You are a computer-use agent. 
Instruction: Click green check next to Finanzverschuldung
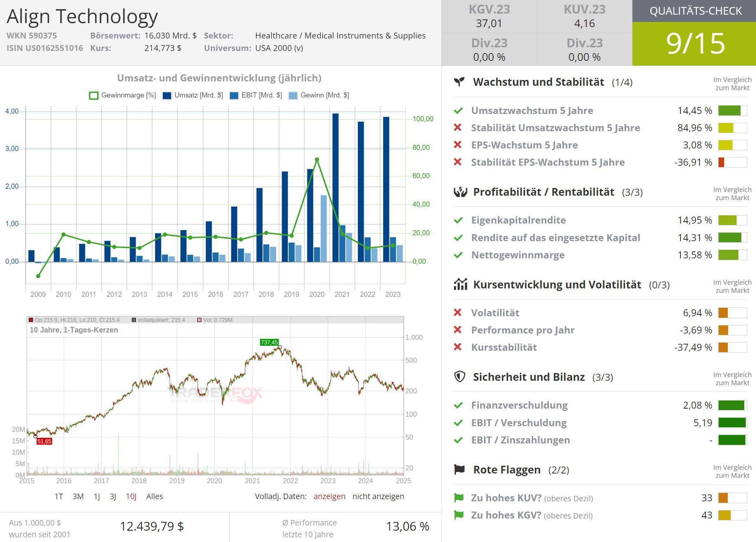pyautogui.click(x=458, y=405)
